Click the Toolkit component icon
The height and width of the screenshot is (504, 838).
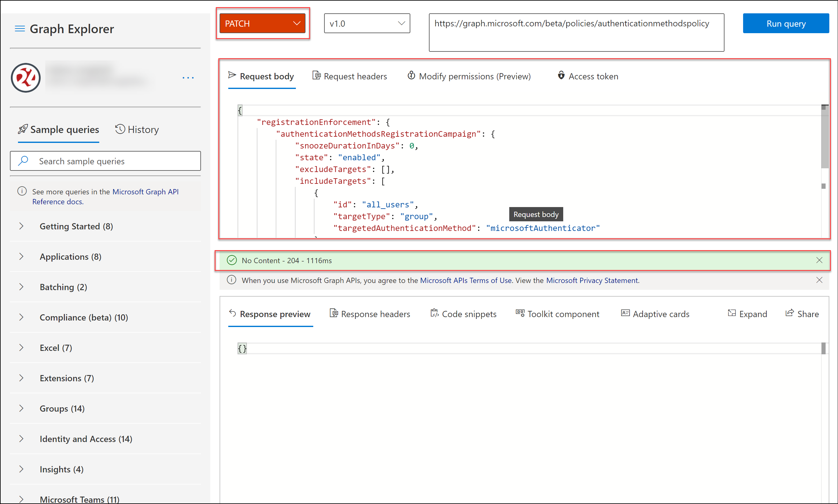(x=520, y=313)
